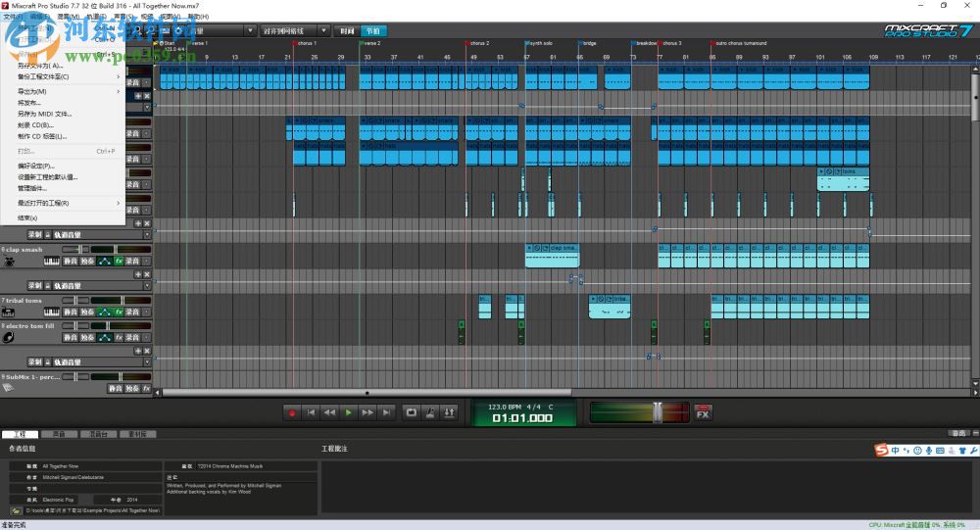Rewind to start with the transport button
Viewport: 980px width, 530px height.
pyautogui.click(x=311, y=412)
